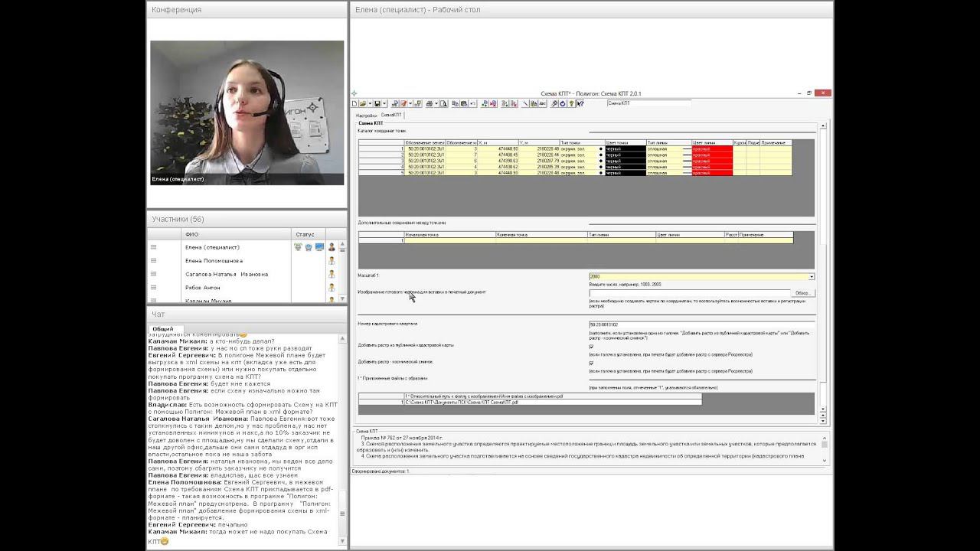
Task: Click user avatar icon for Елена Поломошнова
Action: coord(332,261)
